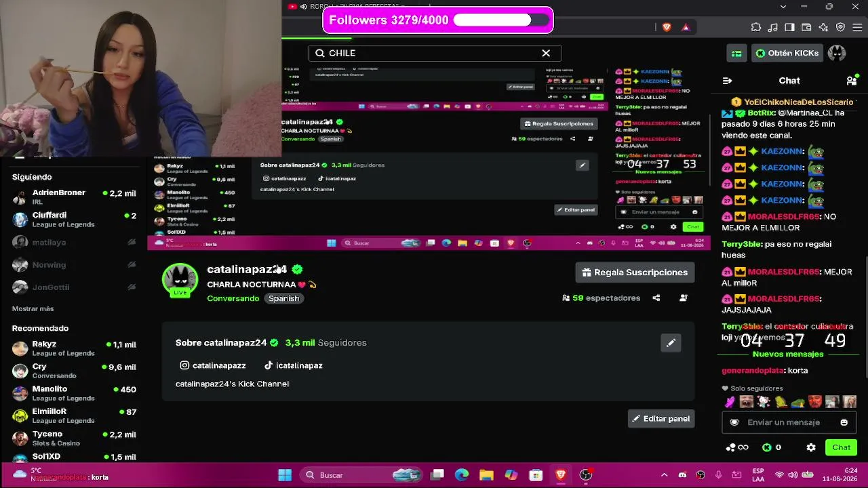Open JonGottii channel in sidebar
The height and width of the screenshot is (488, 868).
click(x=74, y=287)
